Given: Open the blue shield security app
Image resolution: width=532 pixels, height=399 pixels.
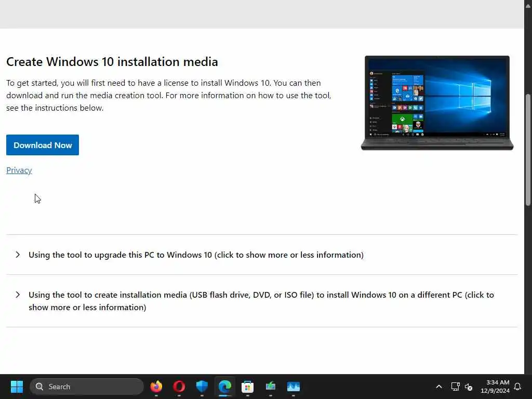Looking at the screenshot, I should tap(202, 387).
